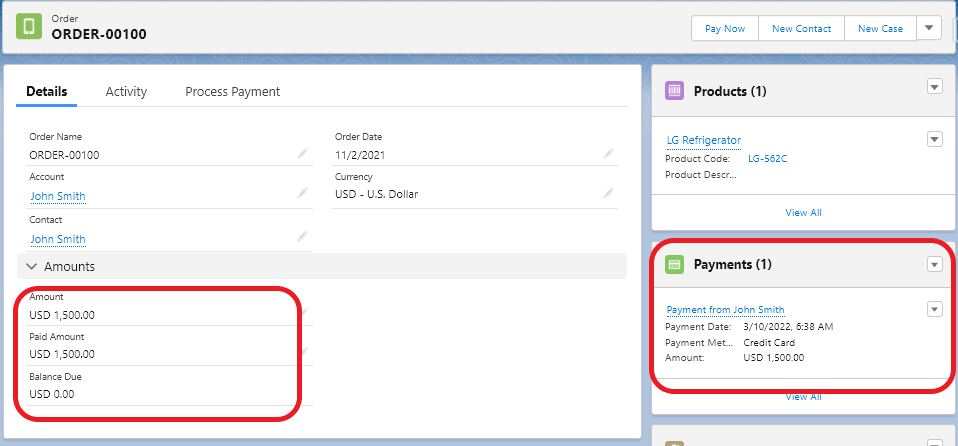Viewport: 958px width, 446px height.
Task: Edit Order Name with pencil icon
Action: click(302, 154)
